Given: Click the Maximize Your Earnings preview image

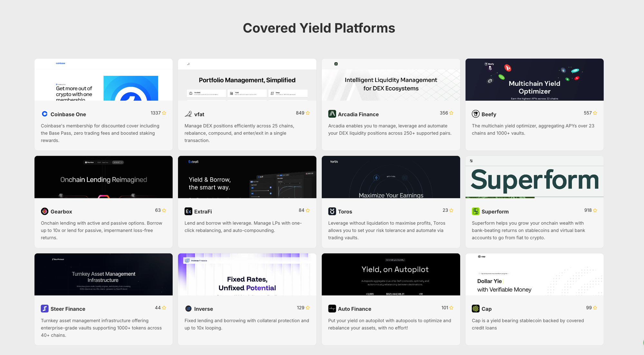Looking at the screenshot, I should 391,177.
